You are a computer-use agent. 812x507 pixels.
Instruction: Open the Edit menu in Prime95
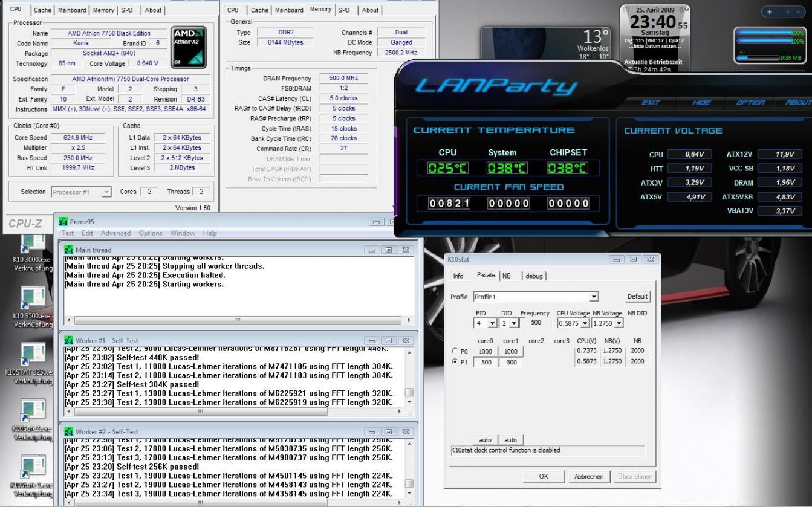[88, 233]
